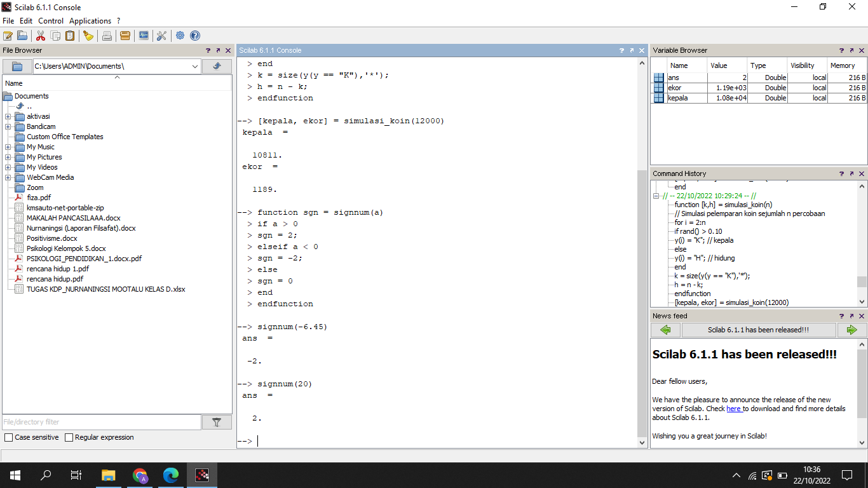Open help for File Browser panel
The image size is (868, 488).
[208, 50]
